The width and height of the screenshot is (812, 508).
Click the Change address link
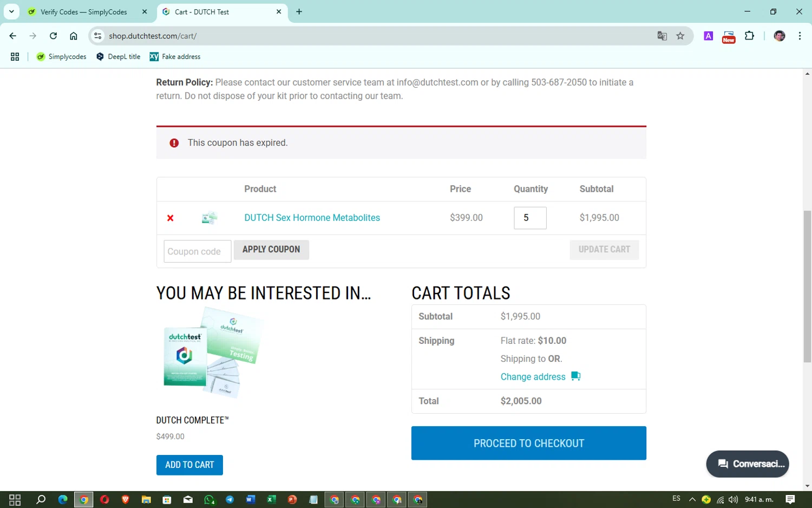(x=533, y=376)
